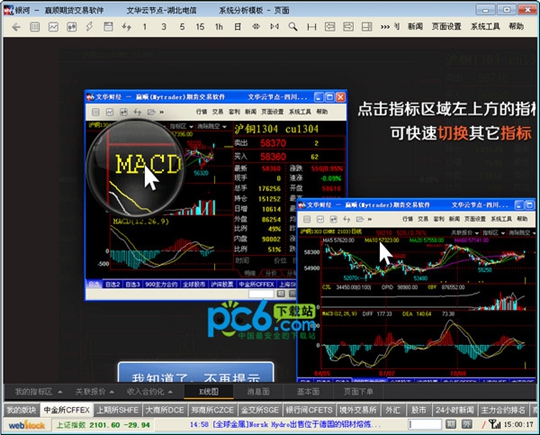This screenshot has width=540, height=435.
Task: Expand more toolbar items with >>> arrows
Action: pos(385,27)
